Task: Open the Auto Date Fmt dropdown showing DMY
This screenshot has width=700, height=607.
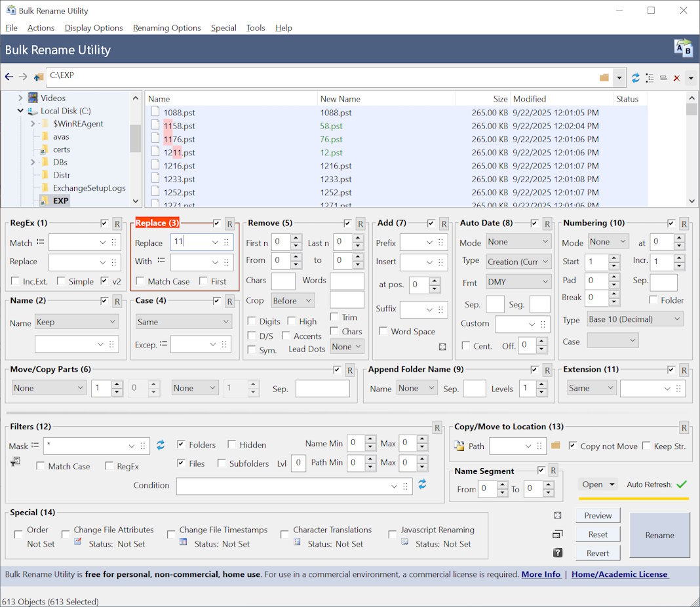Action: tap(518, 282)
